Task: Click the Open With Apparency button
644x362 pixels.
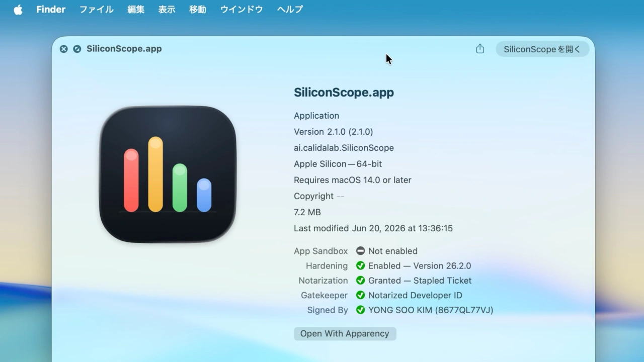Action: [x=345, y=334]
